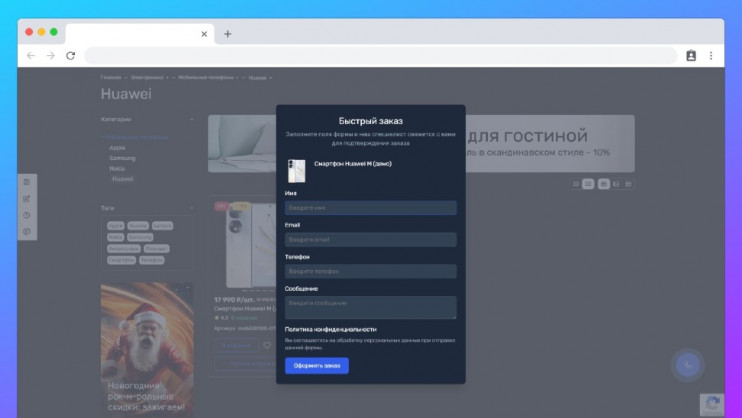The image size is (742, 418).
Task: Click the browser forward arrow
Action: click(51, 56)
